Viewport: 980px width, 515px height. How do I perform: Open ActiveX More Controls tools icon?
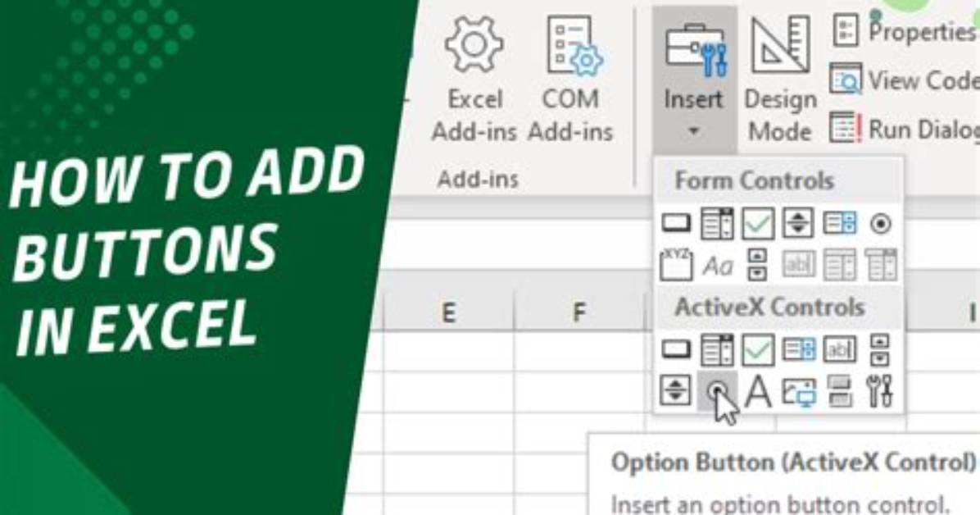(881, 391)
